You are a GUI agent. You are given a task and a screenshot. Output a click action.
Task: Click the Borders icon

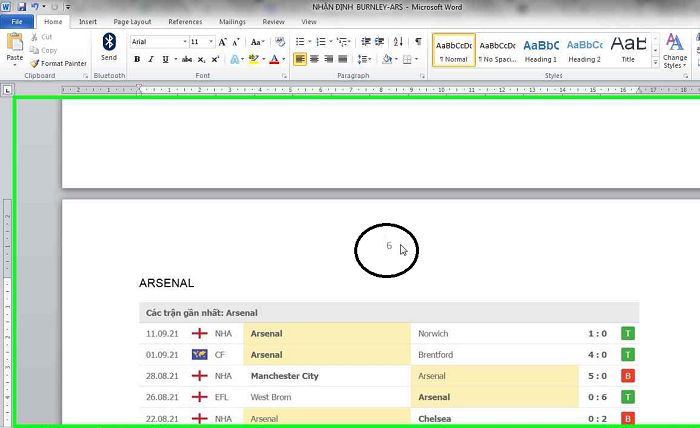coord(407,59)
